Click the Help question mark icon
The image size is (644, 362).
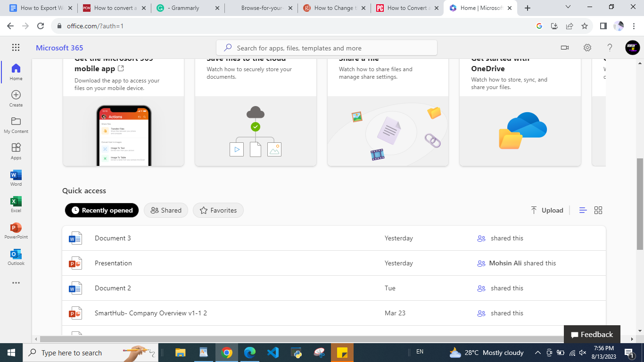coord(610,48)
